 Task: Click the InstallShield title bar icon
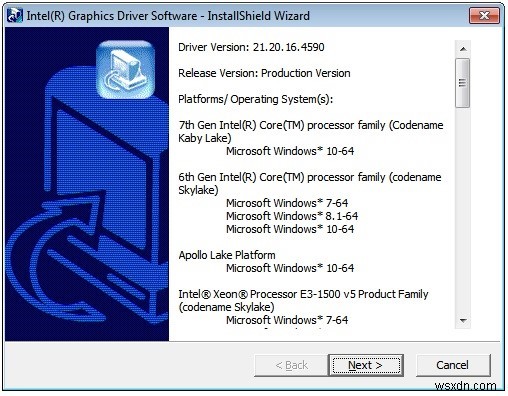[15, 16]
